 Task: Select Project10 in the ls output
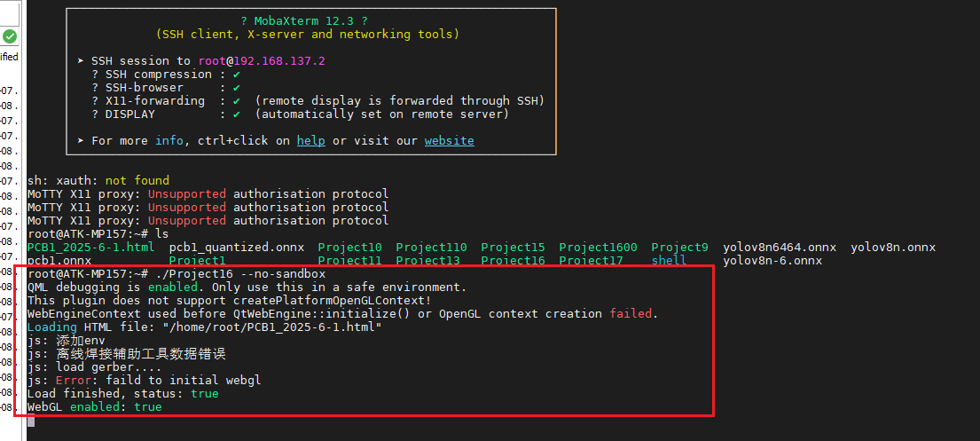pos(350,247)
